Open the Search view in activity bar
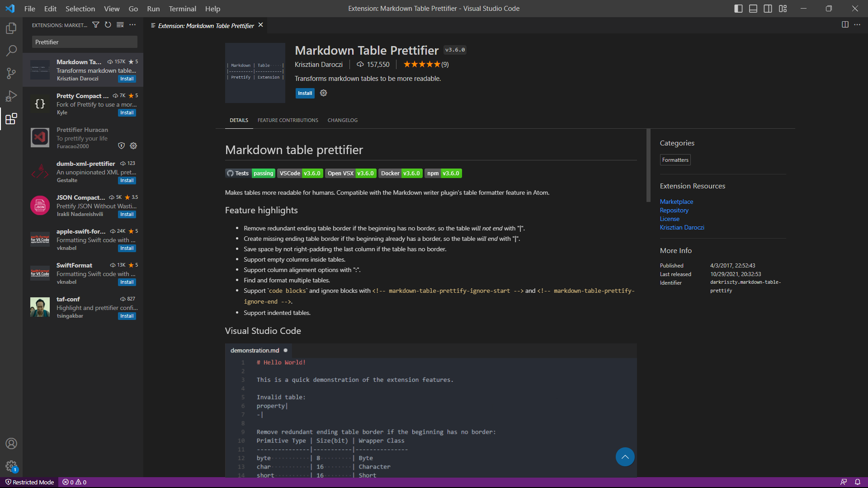This screenshot has height=488, width=868. pyautogui.click(x=11, y=51)
